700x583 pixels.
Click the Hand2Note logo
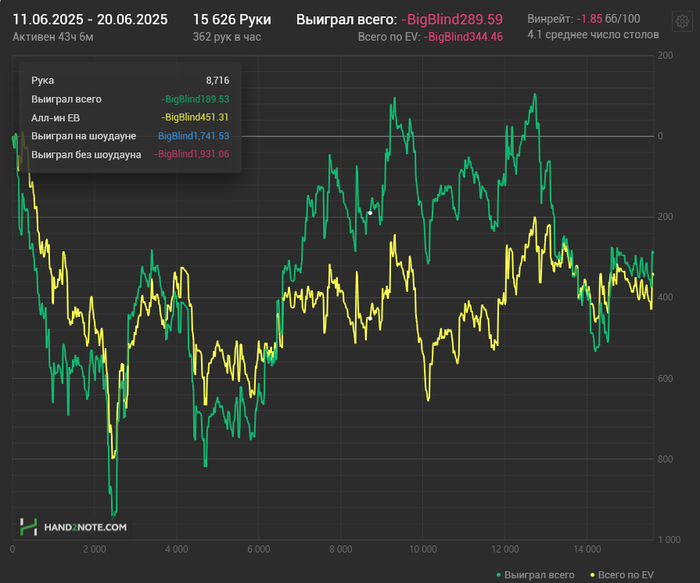click(x=73, y=527)
